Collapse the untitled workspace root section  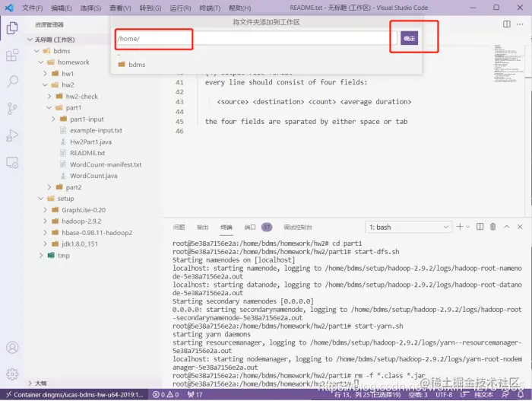pos(30,40)
